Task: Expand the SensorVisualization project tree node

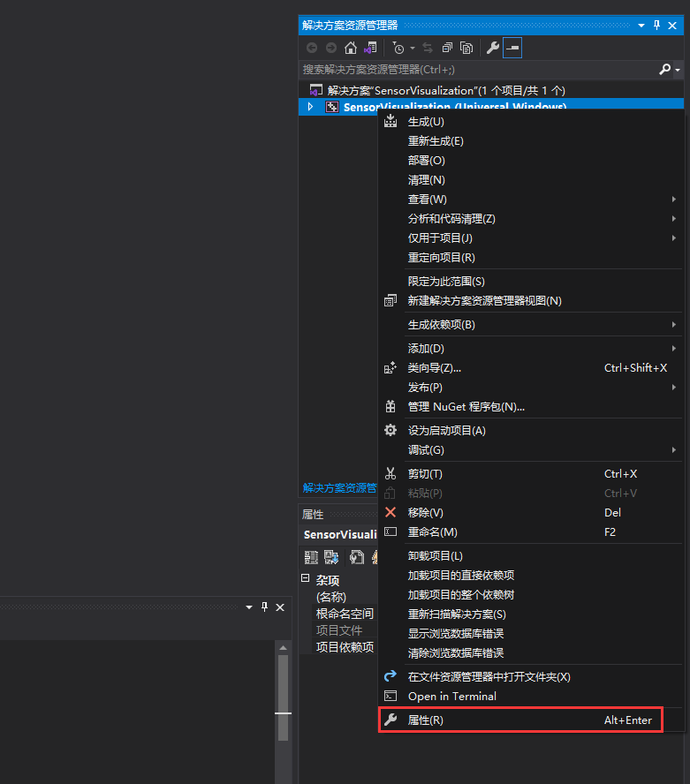Action: [x=310, y=107]
